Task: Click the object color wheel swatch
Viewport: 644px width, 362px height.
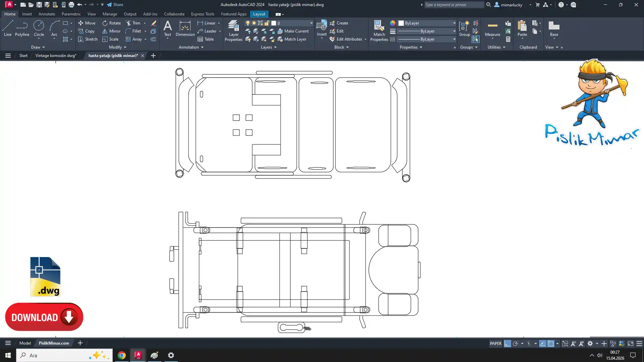Action: pyautogui.click(x=392, y=23)
